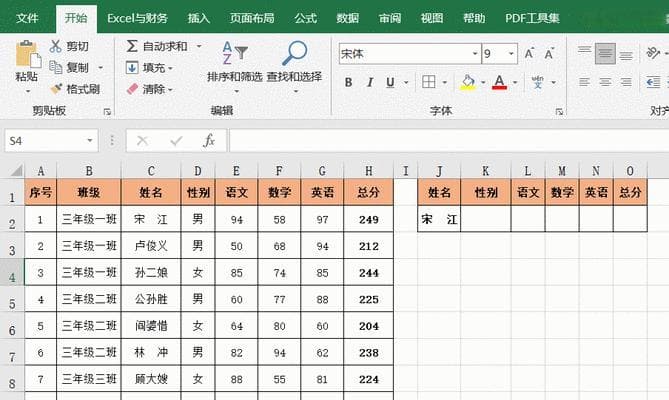The width and height of the screenshot is (669, 400).
Task: Toggle top align
Action: pos(585,53)
